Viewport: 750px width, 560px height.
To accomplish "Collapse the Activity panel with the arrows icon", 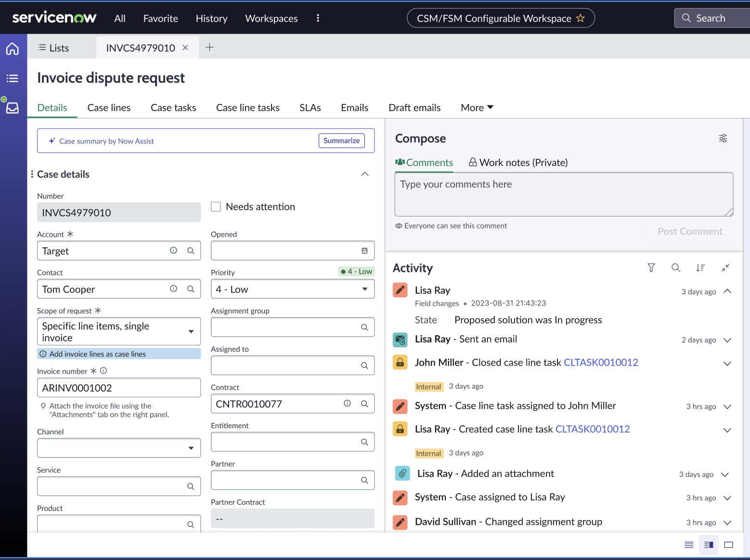I will pyautogui.click(x=725, y=268).
